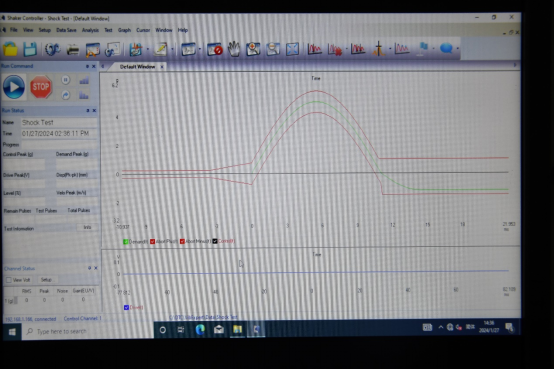Start the test with the blue play button
The height and width of the screenshot is (370, 554).
coord(14,87)
